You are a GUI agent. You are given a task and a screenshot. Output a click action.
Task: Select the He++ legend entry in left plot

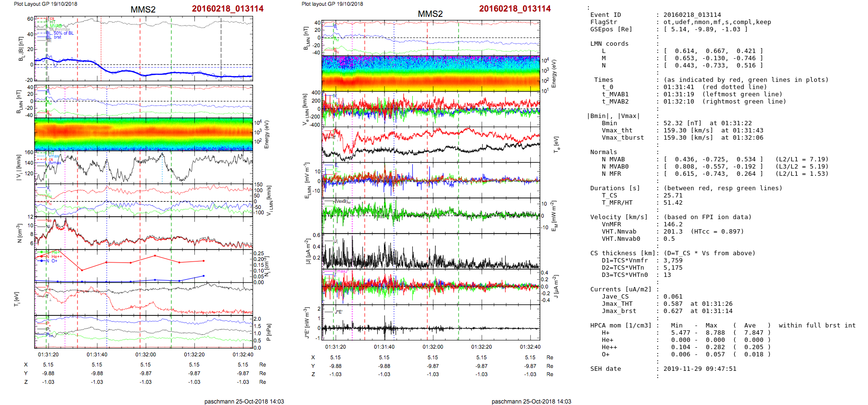[56, 257]
